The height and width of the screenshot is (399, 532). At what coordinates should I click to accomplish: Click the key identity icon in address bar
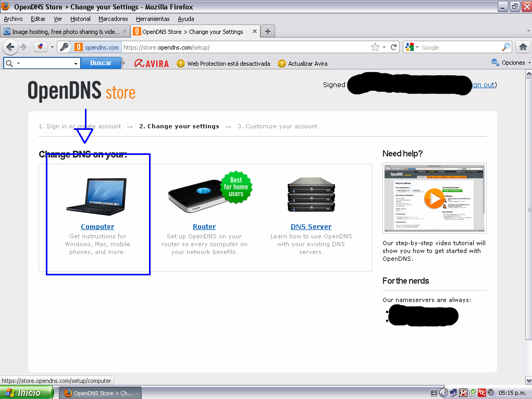click(x=64, y=47)
